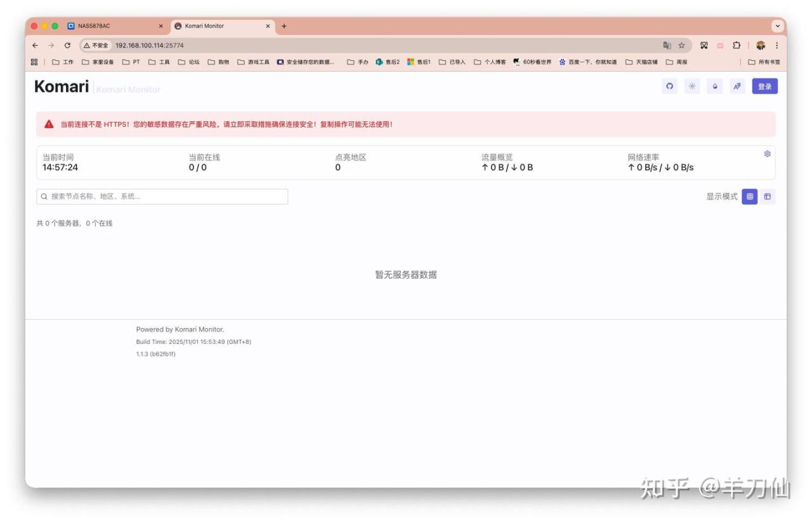Switch to the NAS5878AC tab

[x=93, y=26]
